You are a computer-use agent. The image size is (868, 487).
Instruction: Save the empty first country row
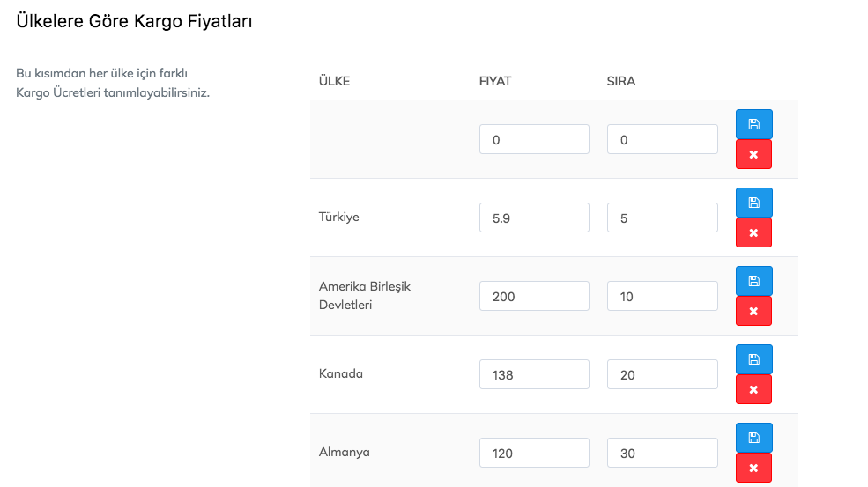[753, 124]
